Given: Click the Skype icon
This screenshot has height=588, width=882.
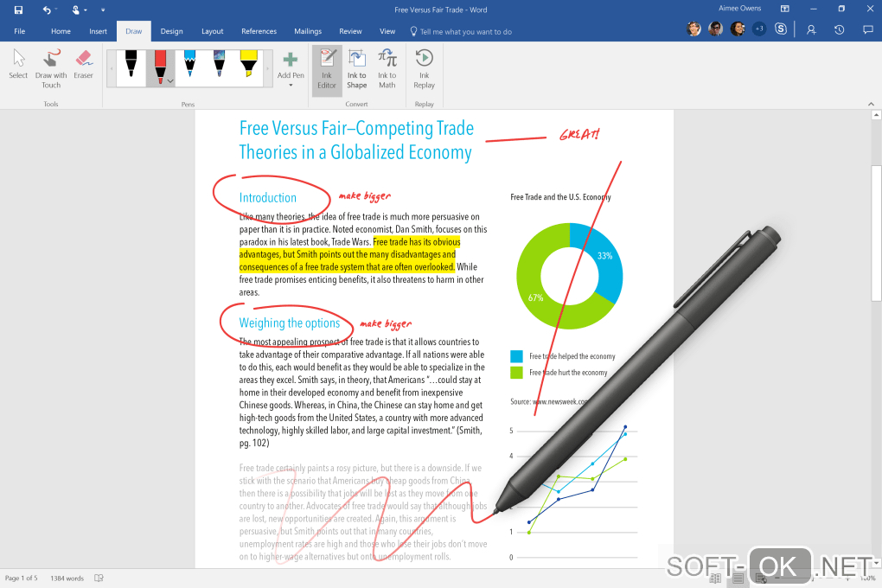Looking at the screenshot, I should tap(781, 29).
